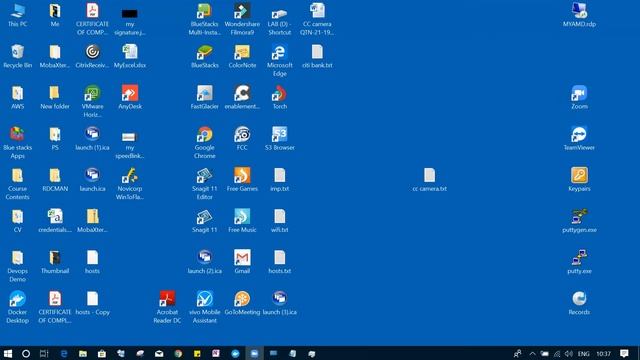Open the clock showing 10:37
640x360 pixels.
604,353
